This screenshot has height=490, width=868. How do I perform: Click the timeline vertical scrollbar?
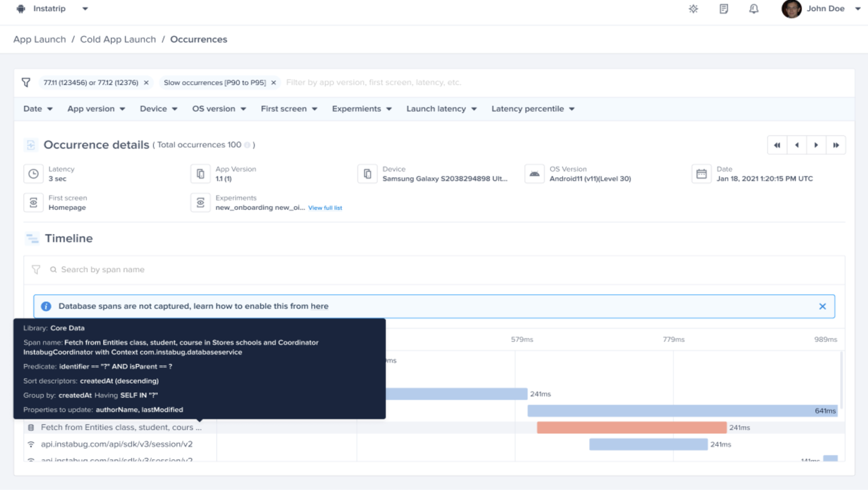click(x=842, y=380)
